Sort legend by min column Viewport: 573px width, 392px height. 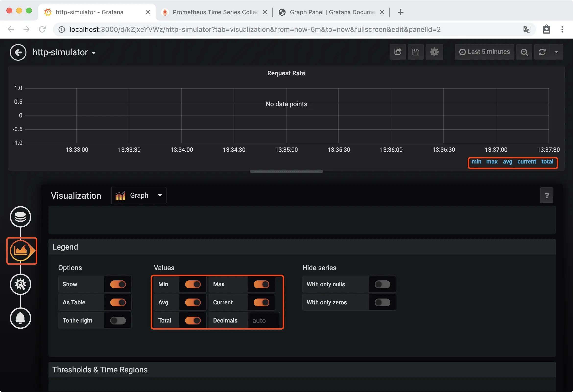476,162
